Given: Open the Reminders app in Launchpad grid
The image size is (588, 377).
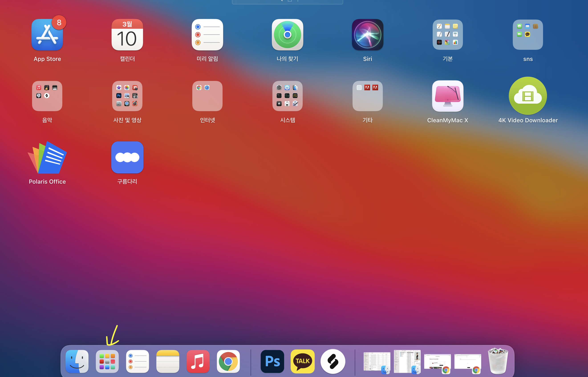Looking at the screenshot, I should pyautogui.click(x=207, y=35).
